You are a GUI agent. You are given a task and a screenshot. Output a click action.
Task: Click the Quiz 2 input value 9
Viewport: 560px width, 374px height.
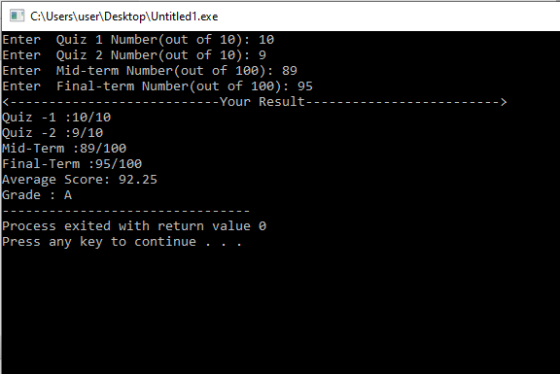point(262,55)
